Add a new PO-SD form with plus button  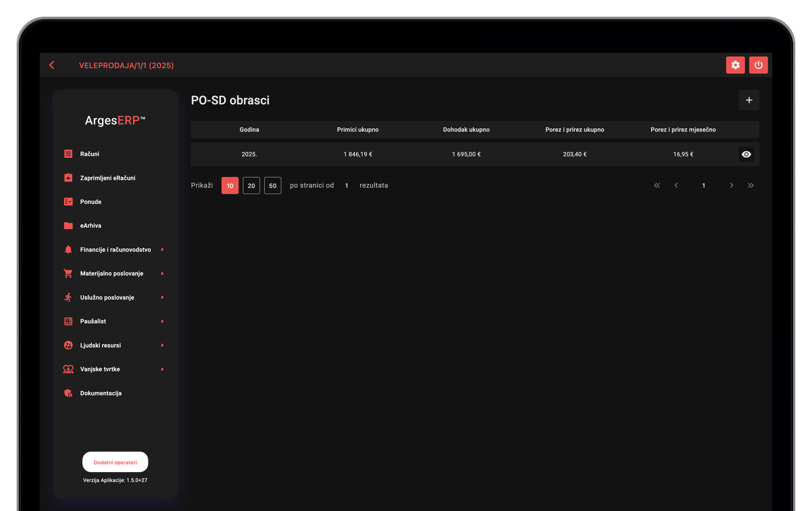coord(749,100)
